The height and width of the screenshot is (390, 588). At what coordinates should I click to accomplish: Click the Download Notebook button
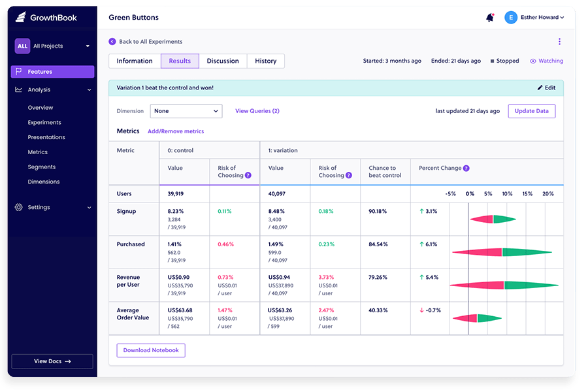coord(150,350)
